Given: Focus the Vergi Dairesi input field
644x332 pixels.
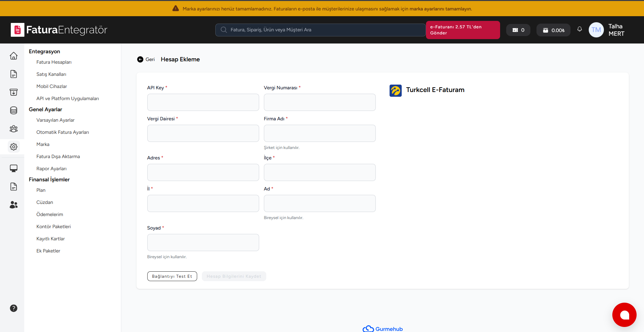Looking at the screenshot, I should [x=203, y=133].
